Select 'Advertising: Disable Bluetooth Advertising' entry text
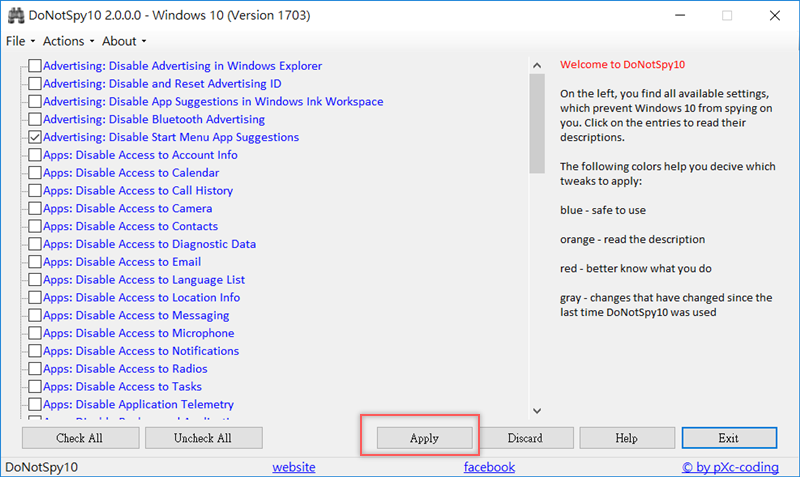Screen dimensions: 800x477 (x=154, y=119)
